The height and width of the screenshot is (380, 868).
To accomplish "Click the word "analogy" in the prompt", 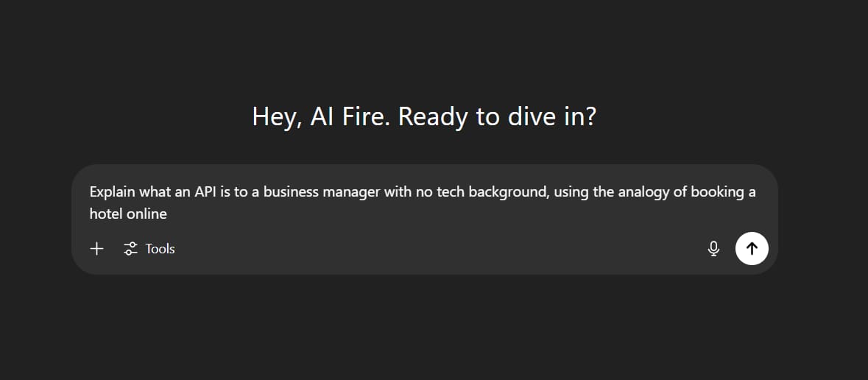I will point(643,191).
